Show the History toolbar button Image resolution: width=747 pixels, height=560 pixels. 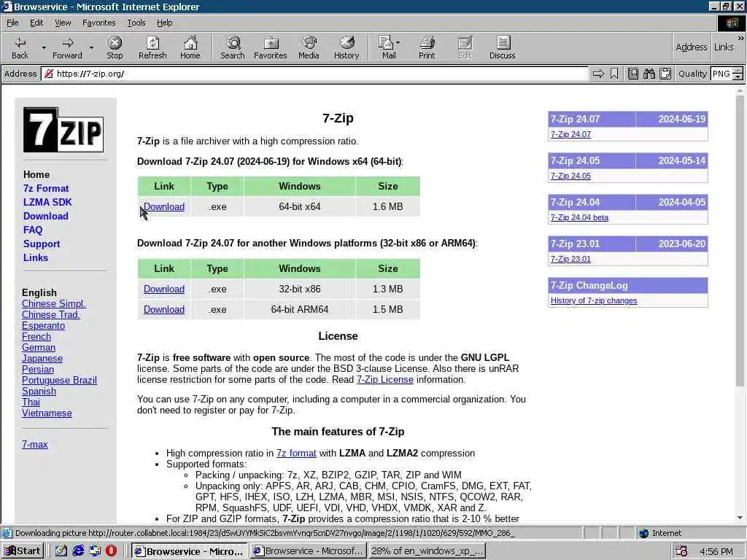point(347,47)
